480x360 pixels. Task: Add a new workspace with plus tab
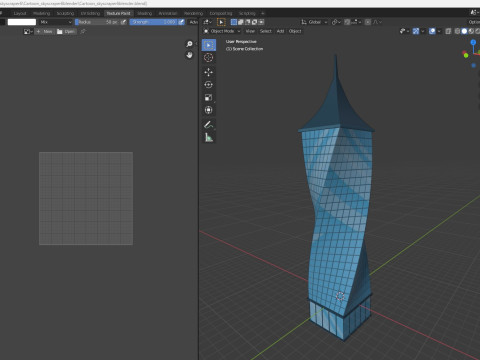263,13
